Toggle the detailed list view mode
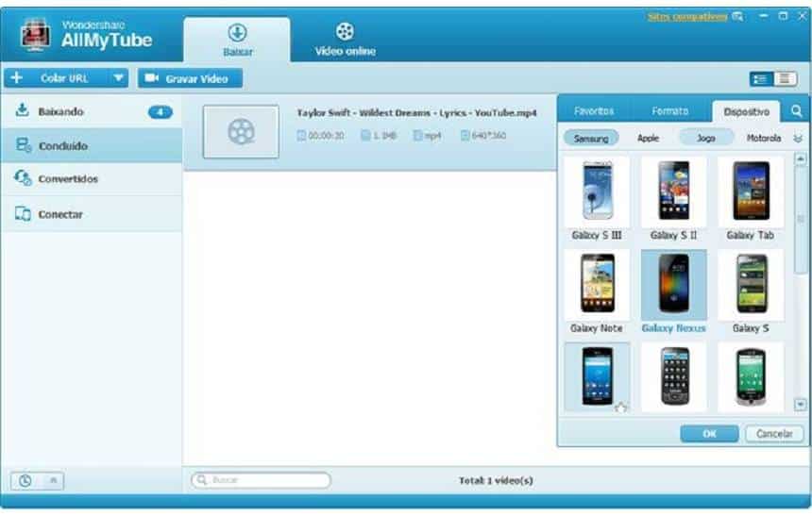Image resolution: width=812 pixels, height=516 pixels. (x=761, y=79)
